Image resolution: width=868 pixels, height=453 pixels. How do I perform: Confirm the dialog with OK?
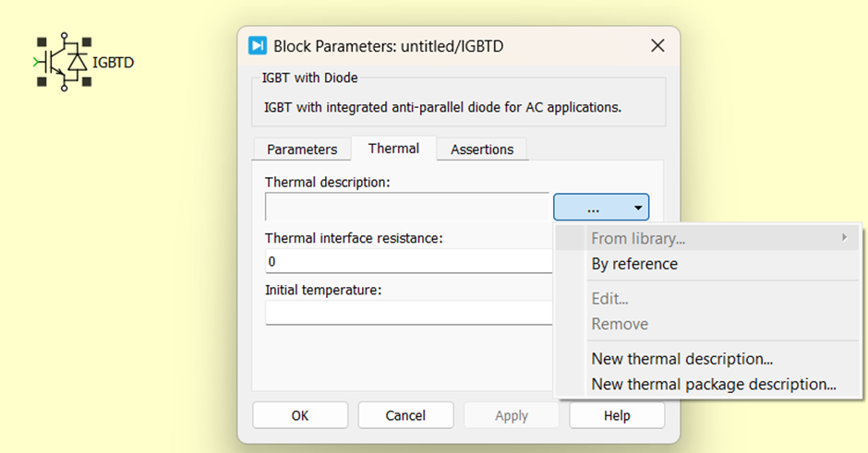click(x=300, y=416)
